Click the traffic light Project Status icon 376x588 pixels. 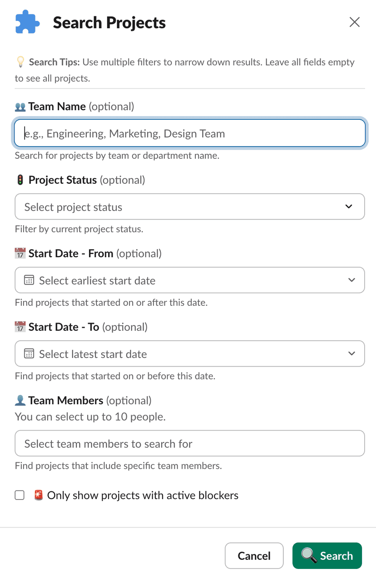[x=20, y=180]
